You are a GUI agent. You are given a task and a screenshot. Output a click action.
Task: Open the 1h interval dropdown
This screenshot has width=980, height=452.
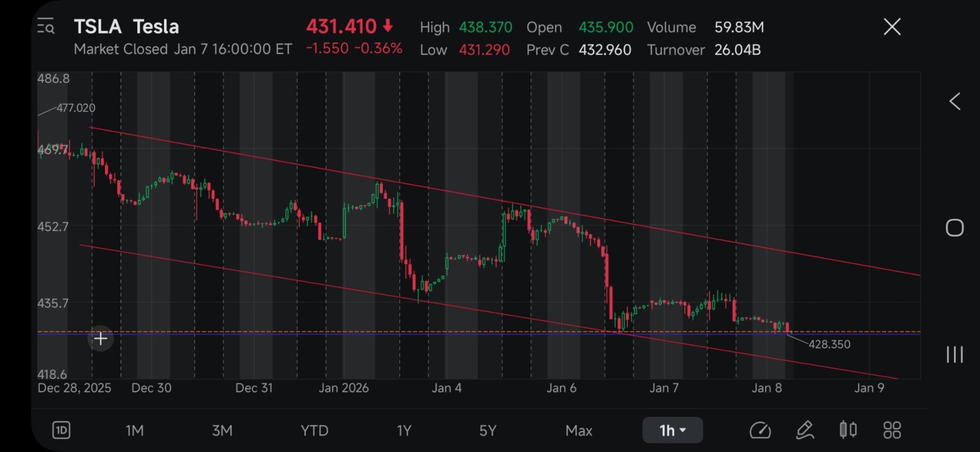(673, 431)
